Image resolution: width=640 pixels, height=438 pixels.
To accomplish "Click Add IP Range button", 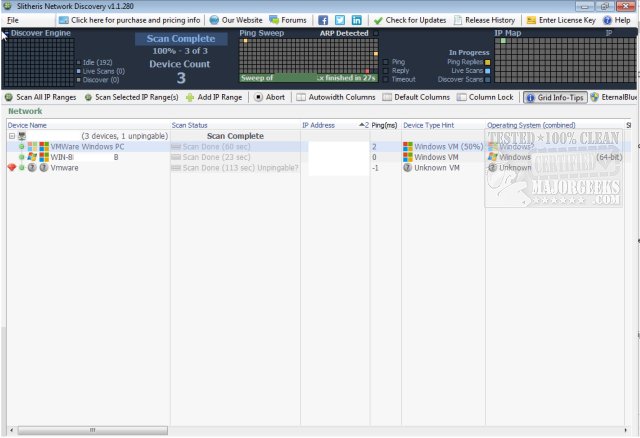I will [214, 97].
